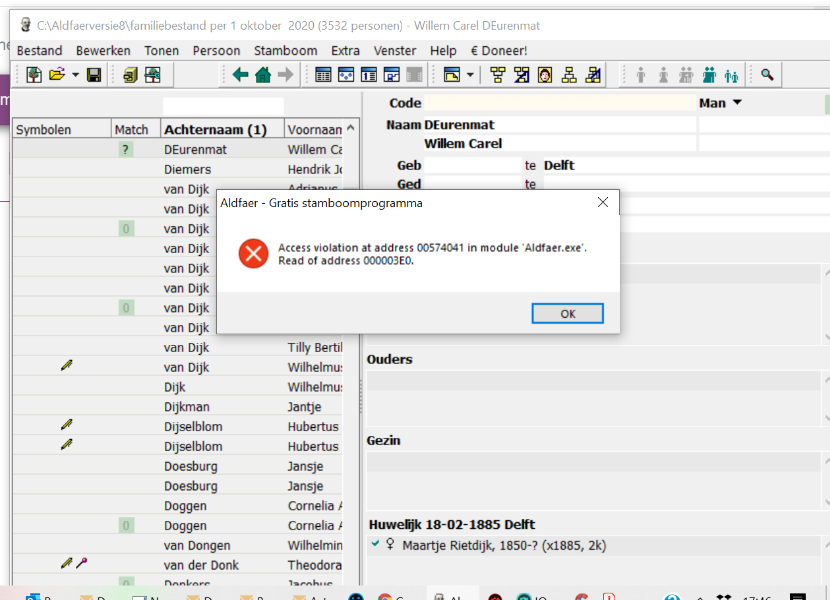Viewport: 830px width, 600px height.
Task: Click the magnifying glass search icon
Action: (x=767, y=75)
